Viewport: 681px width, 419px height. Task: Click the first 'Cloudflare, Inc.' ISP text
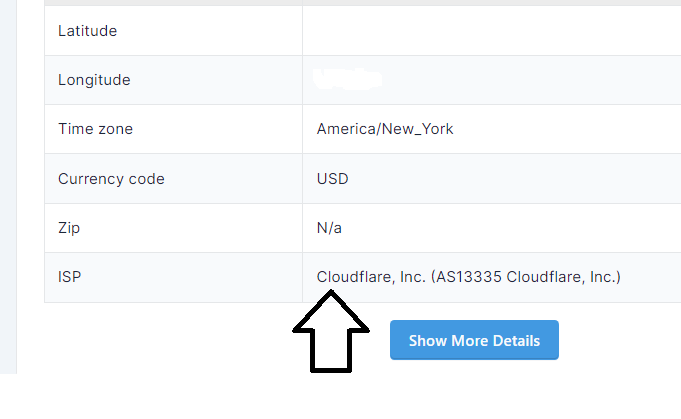(x=371, y=277)
